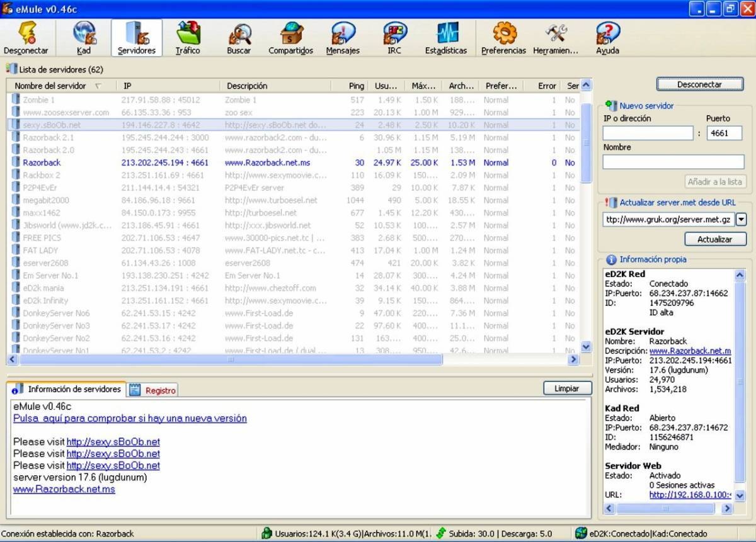
Task: Switch to the Registro tab
Action: tap(152, 390)
